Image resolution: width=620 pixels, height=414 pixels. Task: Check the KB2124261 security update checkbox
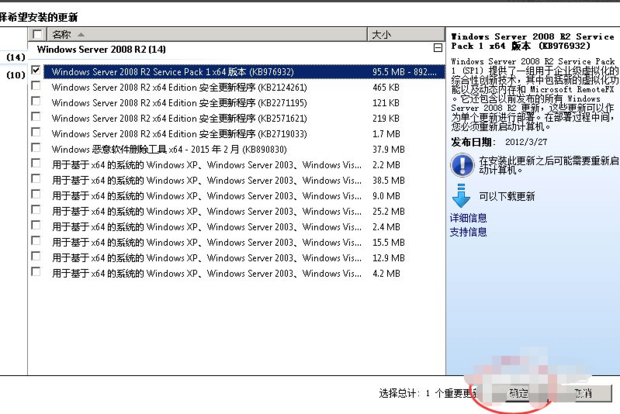pyautogui.click(x=36, y=86)
